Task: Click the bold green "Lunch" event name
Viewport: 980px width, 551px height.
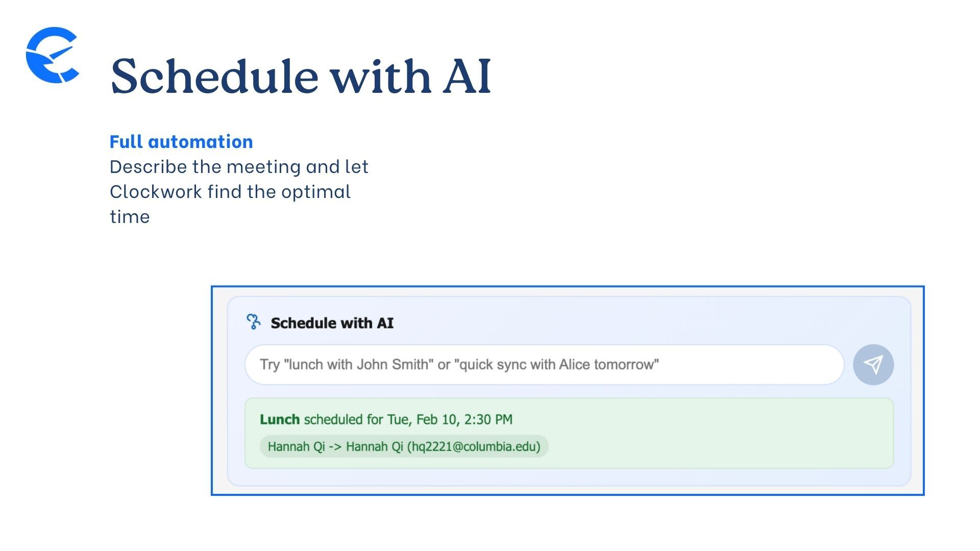Action: click(x=279, y=419)
